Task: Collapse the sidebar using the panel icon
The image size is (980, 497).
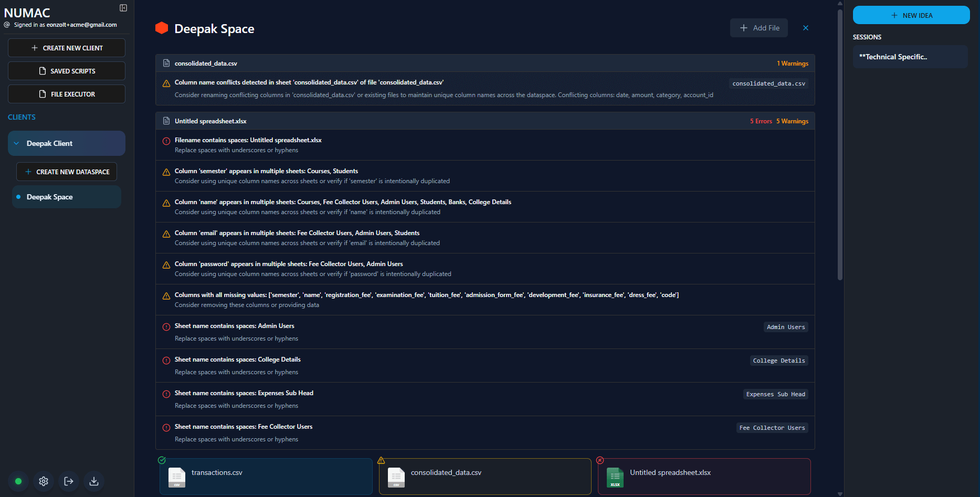Action: point(123,8)
